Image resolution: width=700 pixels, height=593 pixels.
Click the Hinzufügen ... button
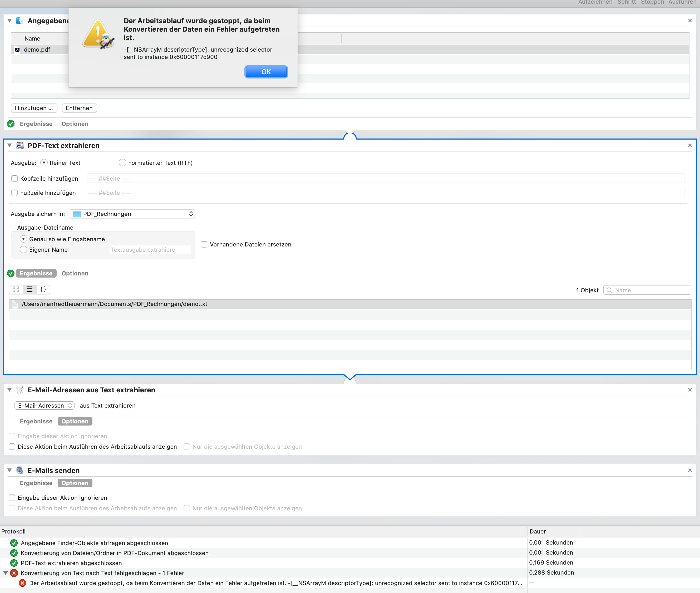pyautogui.click(x=34, y=108)
